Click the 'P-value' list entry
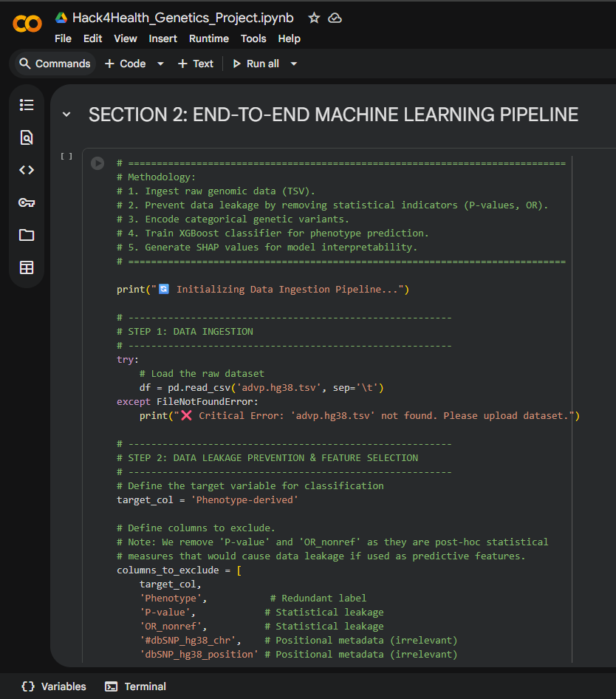 168,612
